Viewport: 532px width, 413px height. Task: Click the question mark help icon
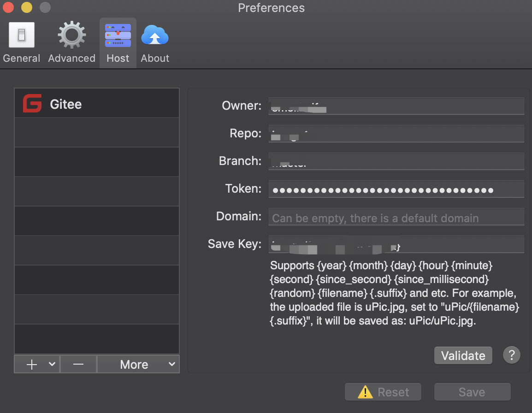(x=511, y=355)
